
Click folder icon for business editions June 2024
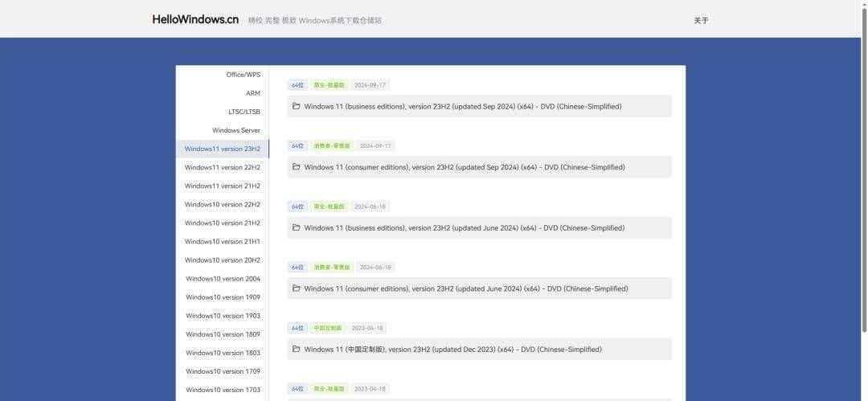297,227
